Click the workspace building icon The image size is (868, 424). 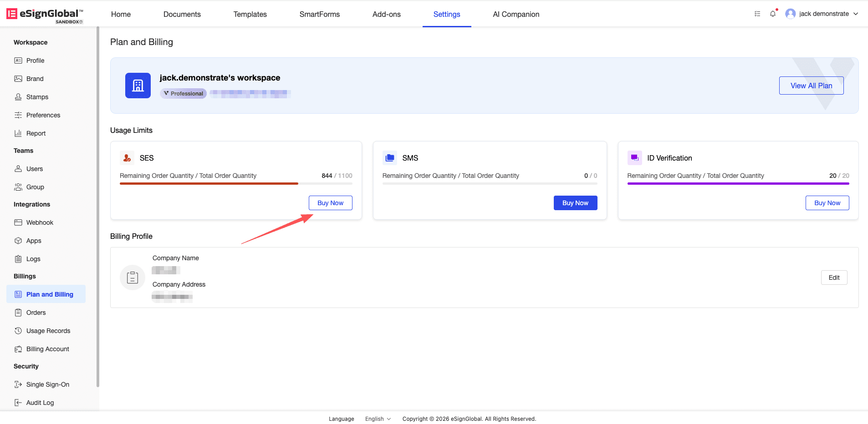pos(138,86)
